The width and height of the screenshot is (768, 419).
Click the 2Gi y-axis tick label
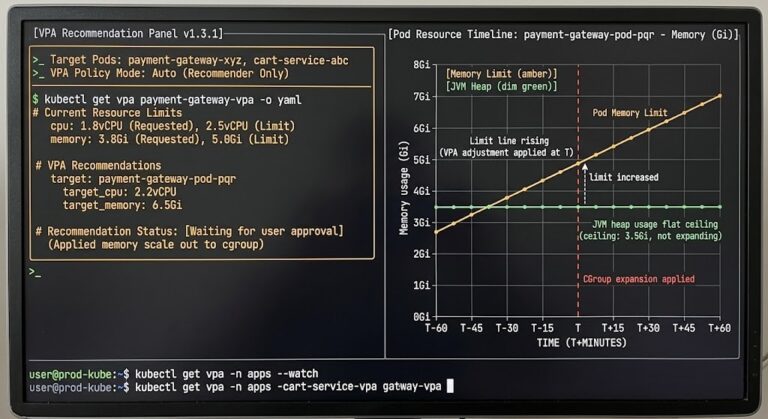pyautogui.click(x=422, y=254)
